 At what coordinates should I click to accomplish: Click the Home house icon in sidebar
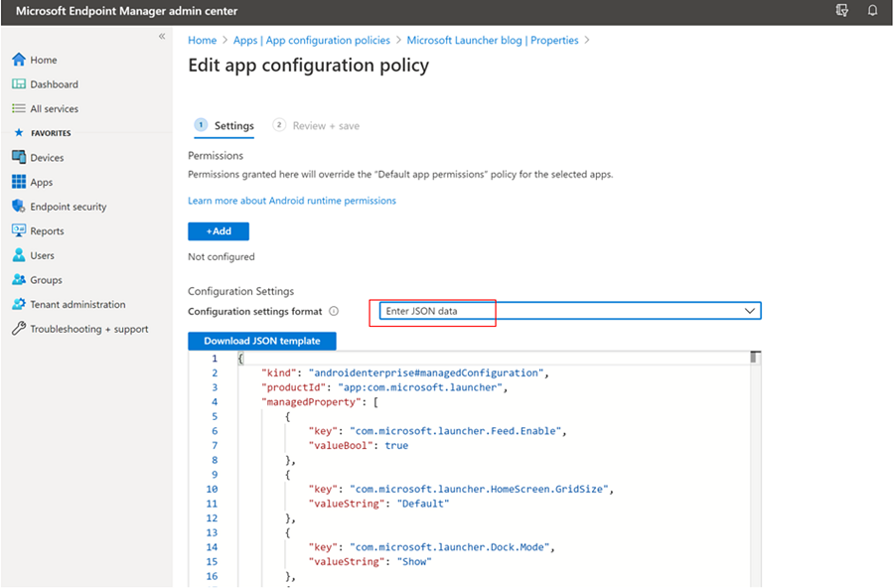point(19,60)
